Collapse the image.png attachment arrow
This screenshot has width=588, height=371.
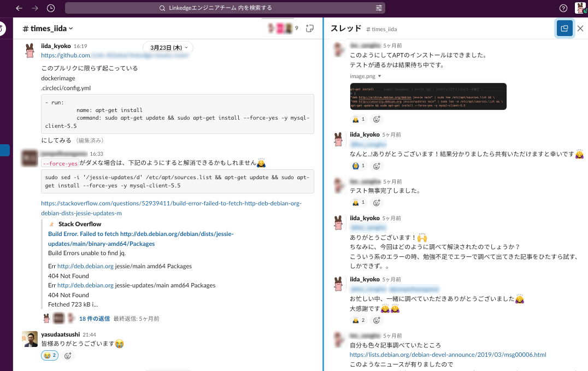point(379,76)
